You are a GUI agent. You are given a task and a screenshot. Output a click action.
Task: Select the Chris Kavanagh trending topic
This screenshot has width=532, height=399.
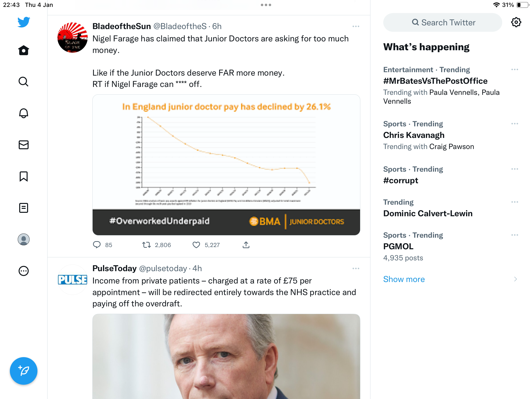(414, 135)
